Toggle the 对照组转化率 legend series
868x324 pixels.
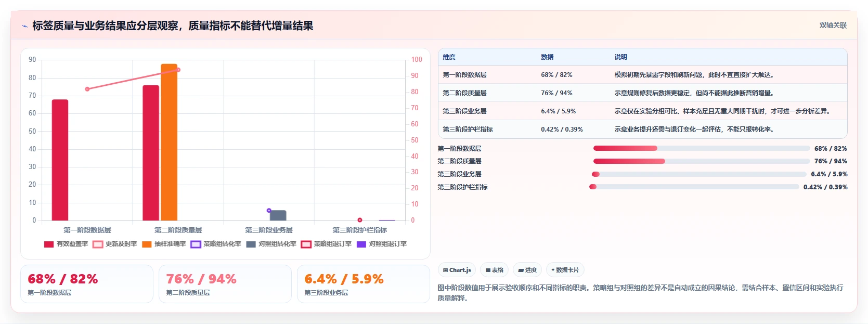click(x=271, y=244)
